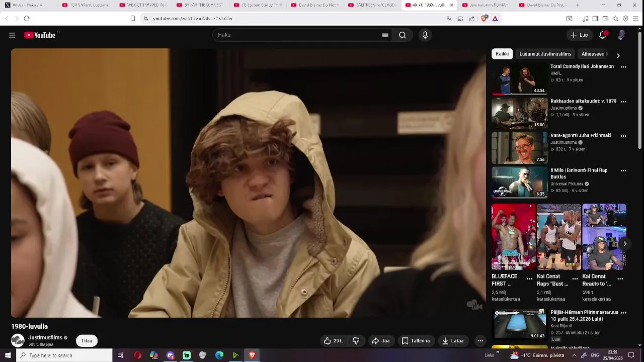This screenshot has width=644, height=362.
Task: Open Total Comedy Ilari Johansson video thumbnail
Action: click(520, 79)
